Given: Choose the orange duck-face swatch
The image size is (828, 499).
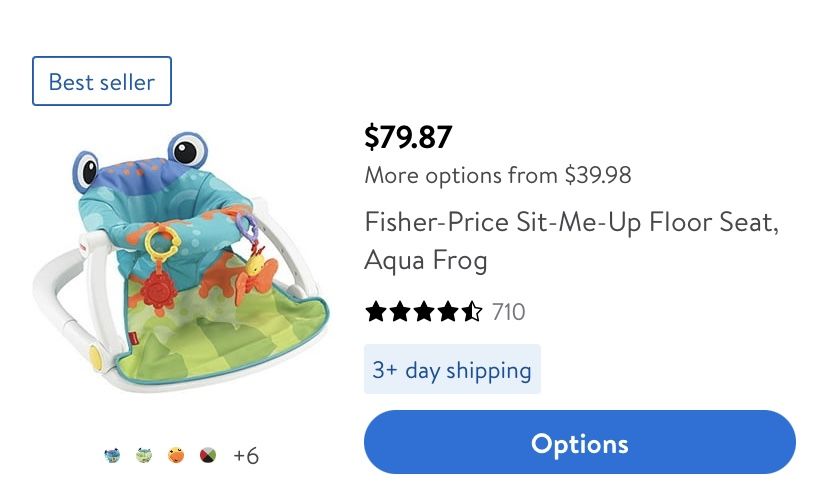Looking at the screenshot, I should tap(176, 456).
